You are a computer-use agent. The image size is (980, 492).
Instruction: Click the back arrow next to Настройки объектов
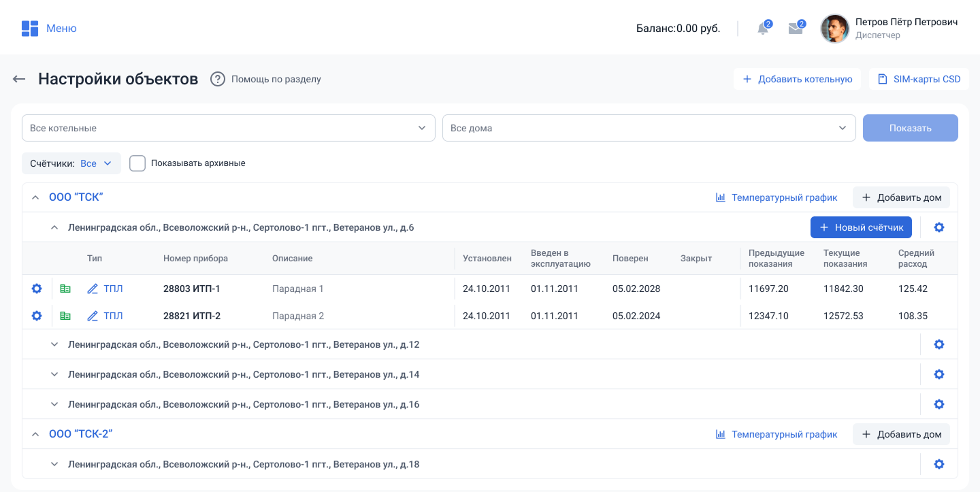[x=19, y=79]
